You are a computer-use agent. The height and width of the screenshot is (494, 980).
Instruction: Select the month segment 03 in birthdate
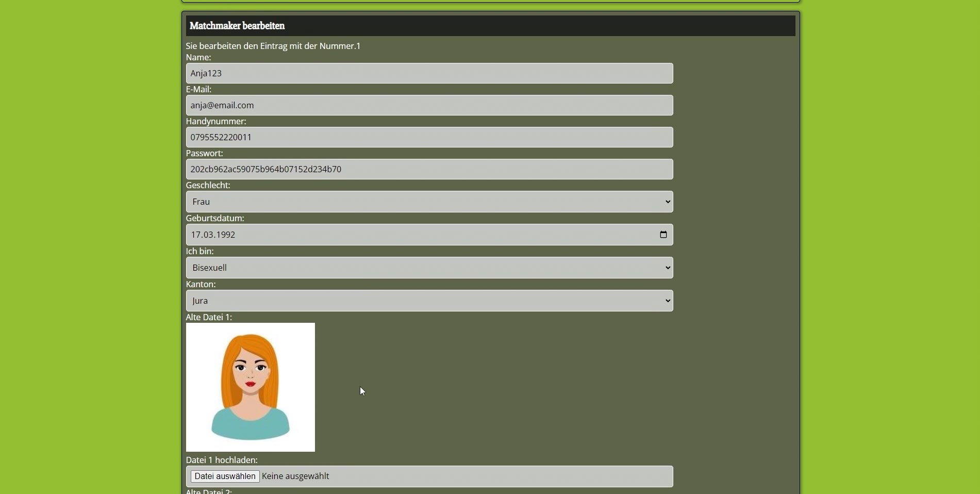(x=209, y=235)
